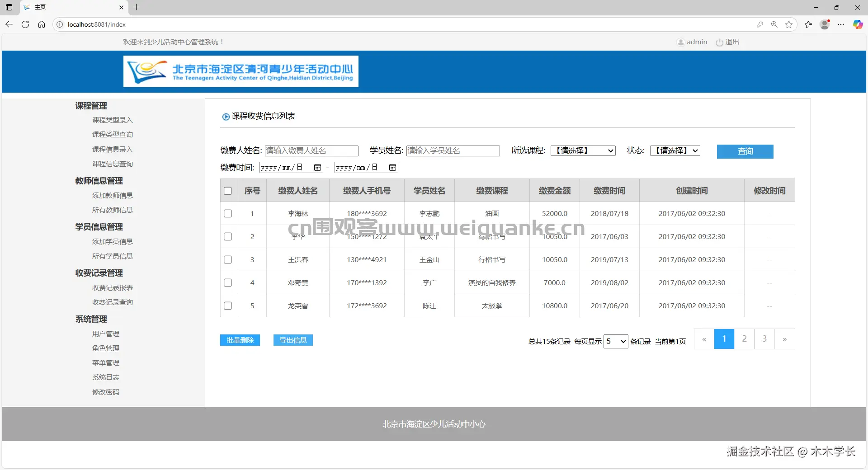Check the row for 龙英睿
Screen dimensions: 868x470
point(228,305)
